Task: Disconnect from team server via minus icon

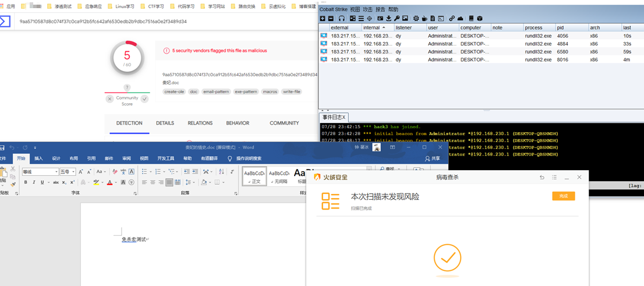Action: [331, 19]
